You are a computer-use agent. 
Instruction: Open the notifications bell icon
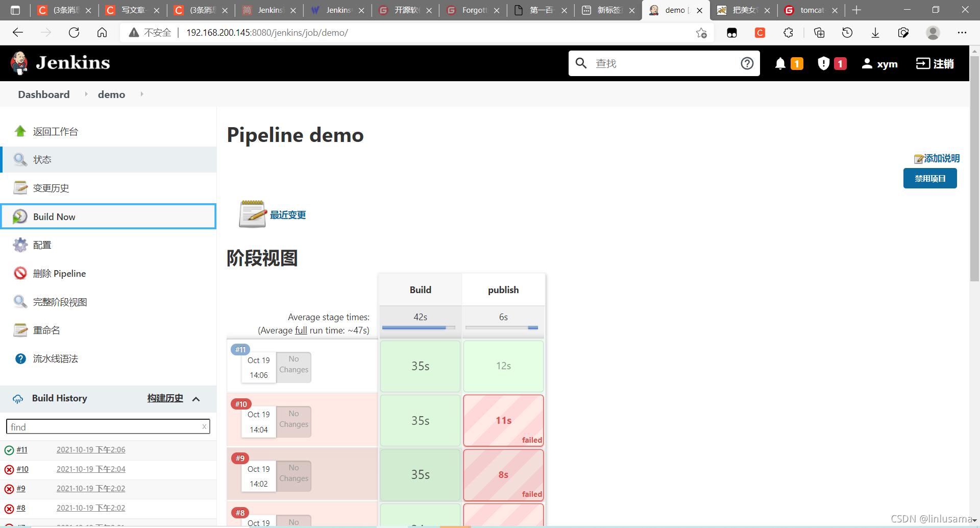(x=780, y=63)
